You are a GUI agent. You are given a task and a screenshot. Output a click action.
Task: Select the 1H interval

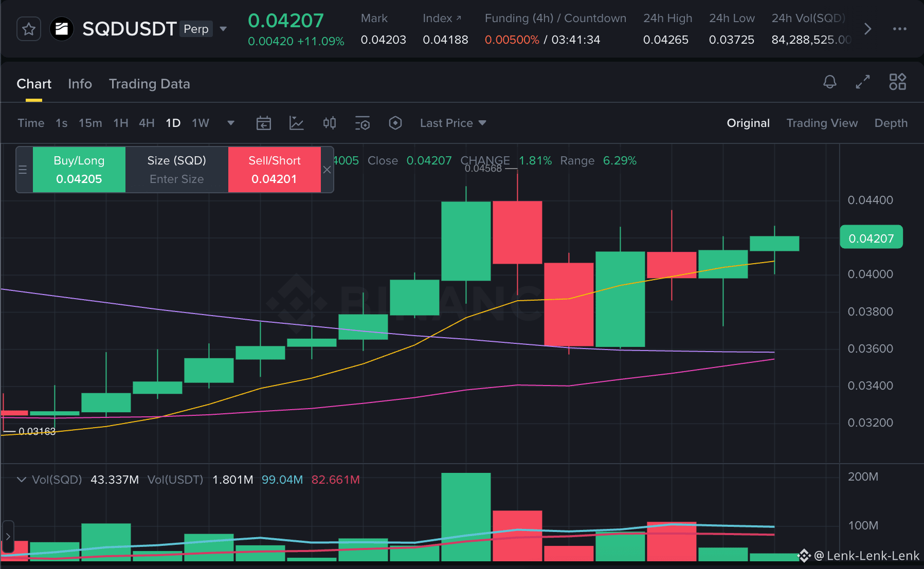(121, 123)
